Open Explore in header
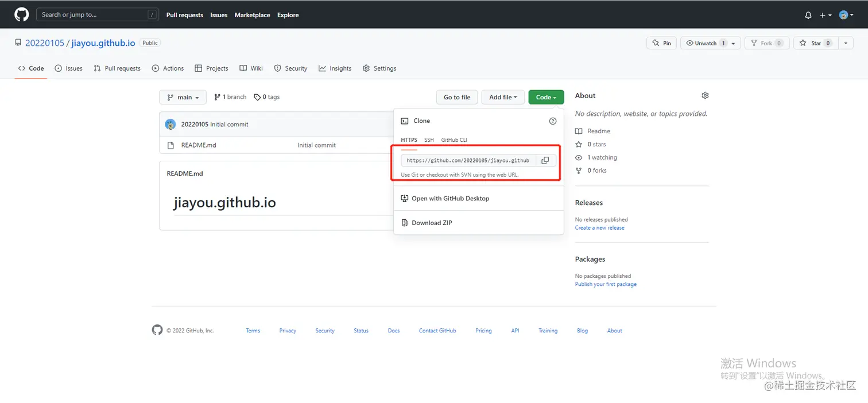The image size is (868, 403). tap(288, 15)
